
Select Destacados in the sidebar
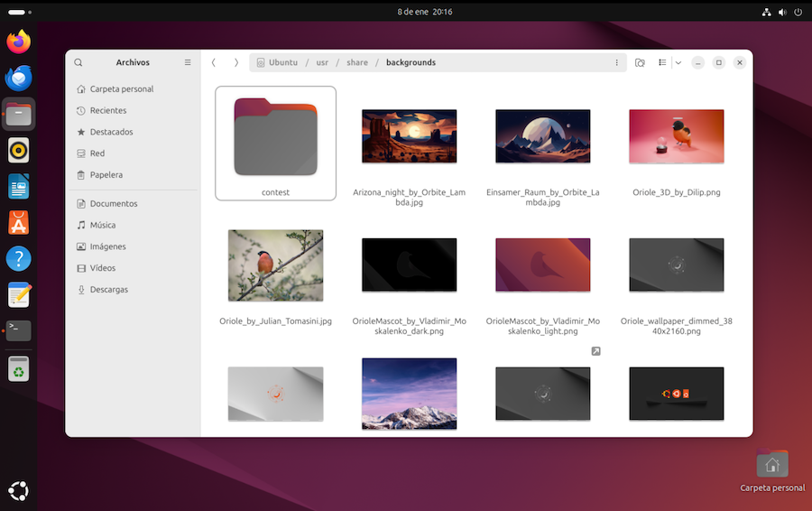click(111, 132)
